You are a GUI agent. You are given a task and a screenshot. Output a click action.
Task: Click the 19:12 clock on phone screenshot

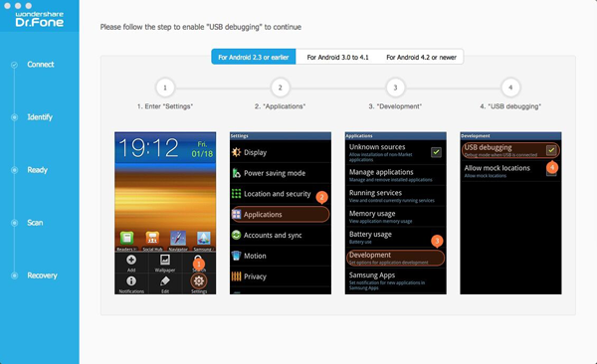(x=148, y=148)
